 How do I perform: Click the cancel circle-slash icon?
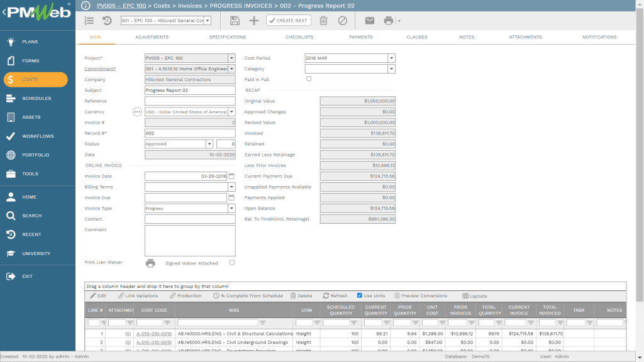point(343,21)
